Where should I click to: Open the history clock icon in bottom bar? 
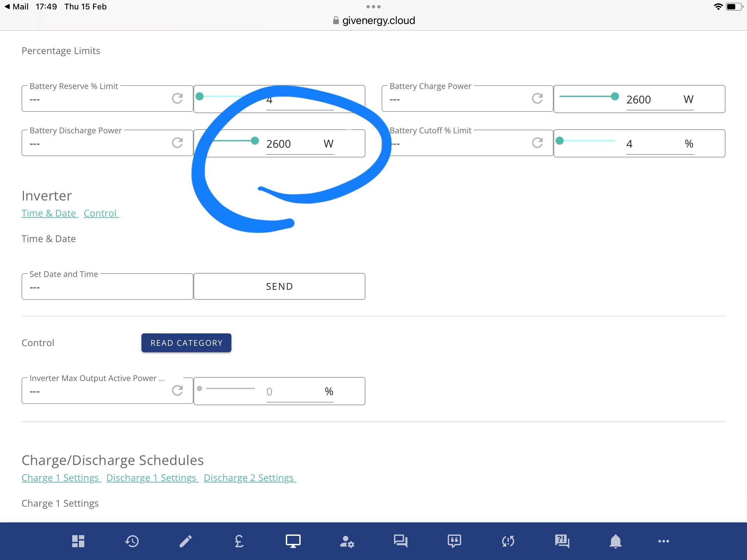click(132, 541)
